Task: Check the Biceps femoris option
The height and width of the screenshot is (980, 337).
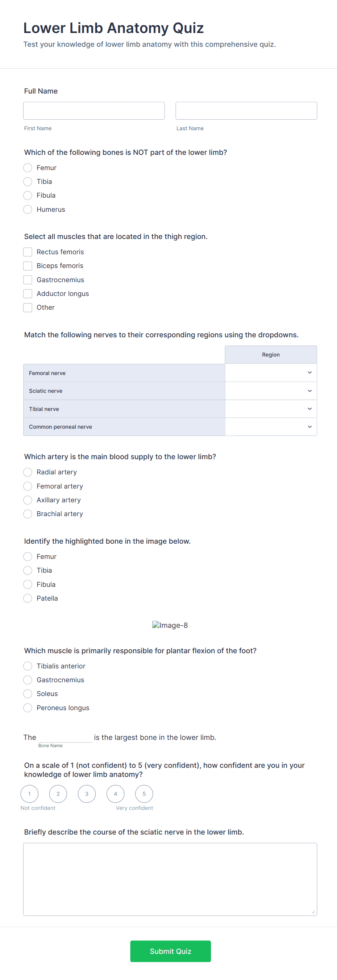Action: 27,265
